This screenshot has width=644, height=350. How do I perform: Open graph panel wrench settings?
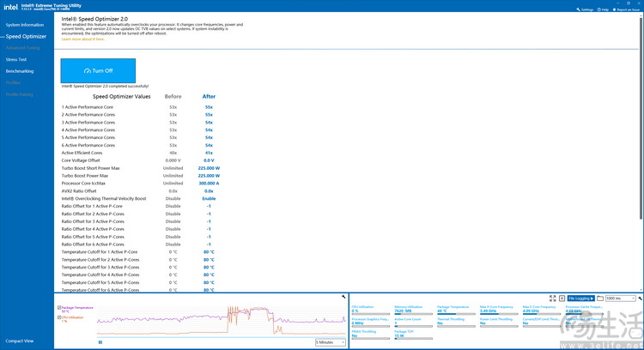pos(343,297)
